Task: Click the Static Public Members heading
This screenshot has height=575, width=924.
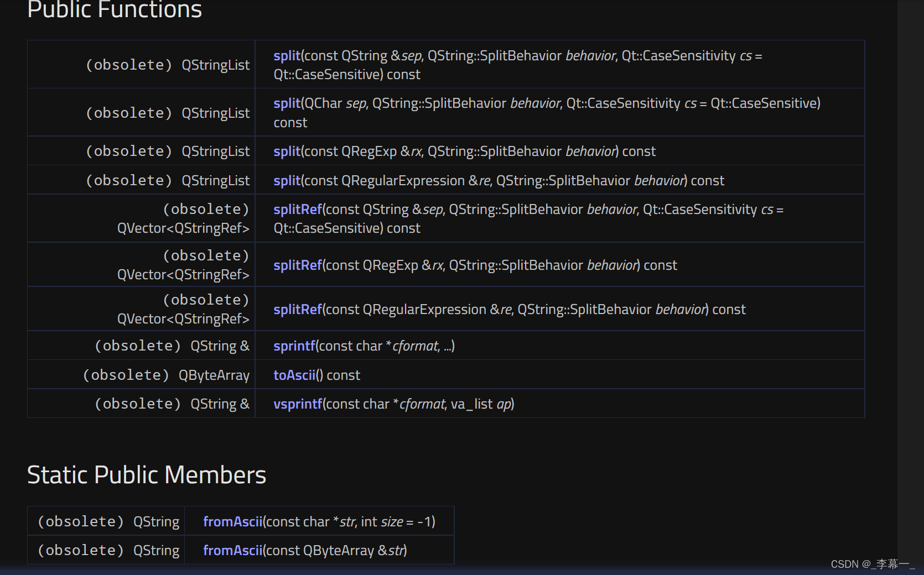Action: click(x=147, y=475)
